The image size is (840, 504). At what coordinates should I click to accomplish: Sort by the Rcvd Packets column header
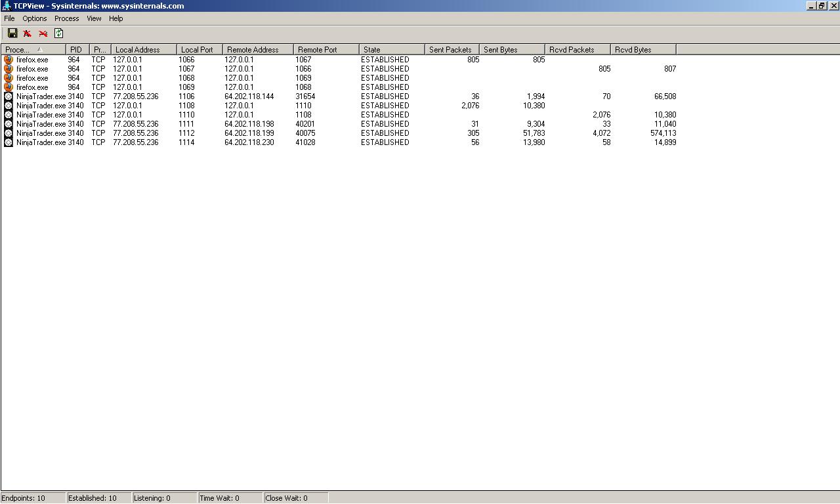pos(578,50)
